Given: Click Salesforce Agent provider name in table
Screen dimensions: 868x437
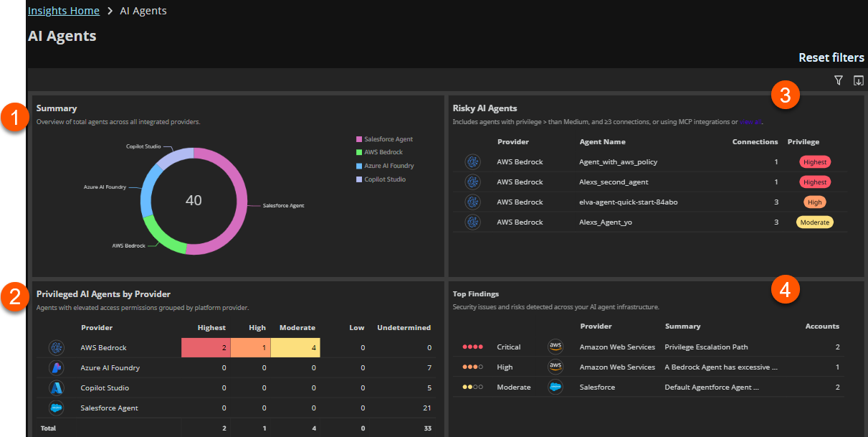Looking at the screenshot, I should click(x=109, y=408).
